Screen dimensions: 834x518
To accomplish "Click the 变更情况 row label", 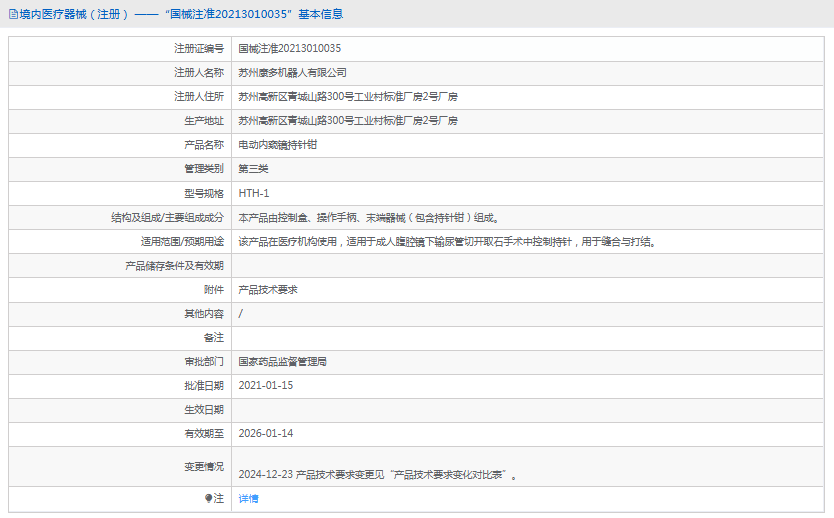I will 204,466.
